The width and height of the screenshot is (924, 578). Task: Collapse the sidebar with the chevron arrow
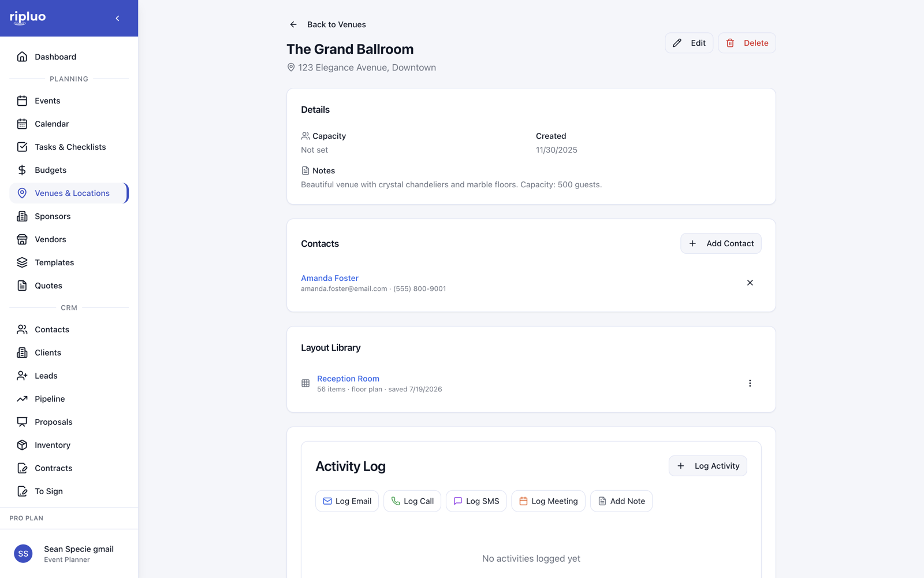click(117, 18)
